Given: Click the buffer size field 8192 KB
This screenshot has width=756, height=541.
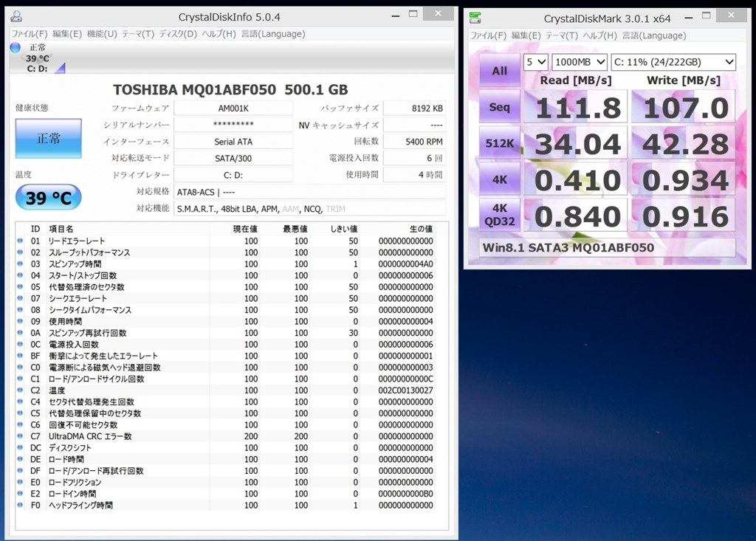Looking at the screenshot, I should point(415,108).
